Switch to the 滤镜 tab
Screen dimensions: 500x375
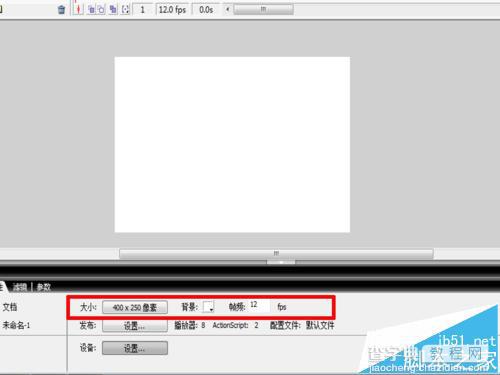20,287
